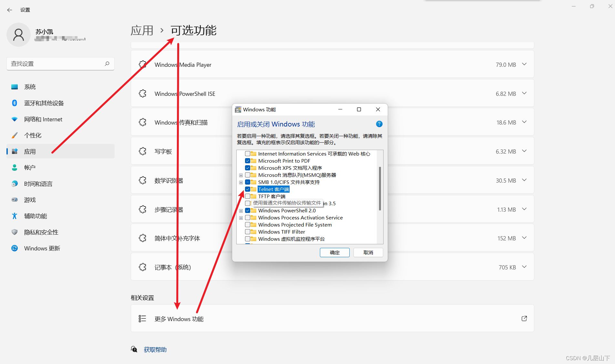Viewport: 615px width, 364px height.
Task: Click the 获取帮助 headset icon
Action: point(134,349)
